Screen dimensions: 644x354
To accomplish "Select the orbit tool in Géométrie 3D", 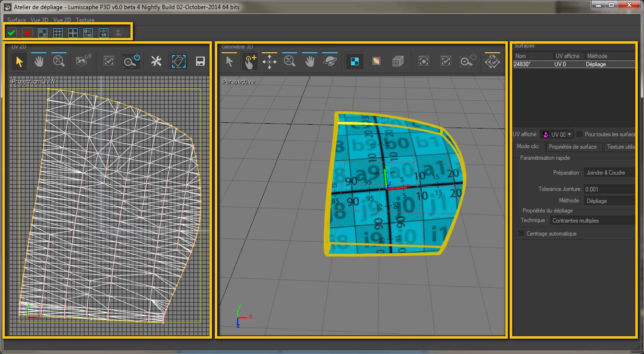I will coord(330,61).
